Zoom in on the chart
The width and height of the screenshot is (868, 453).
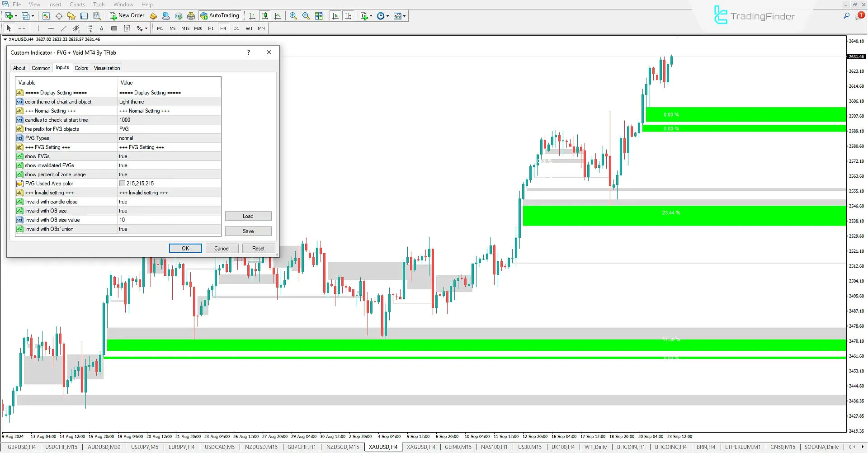pos(293,16)
